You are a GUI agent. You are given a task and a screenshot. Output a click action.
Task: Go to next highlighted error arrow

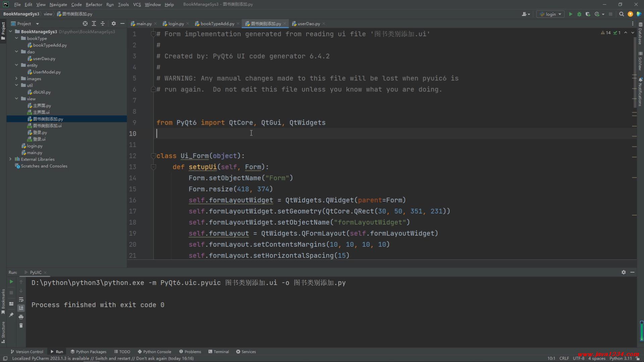[633, 33]
